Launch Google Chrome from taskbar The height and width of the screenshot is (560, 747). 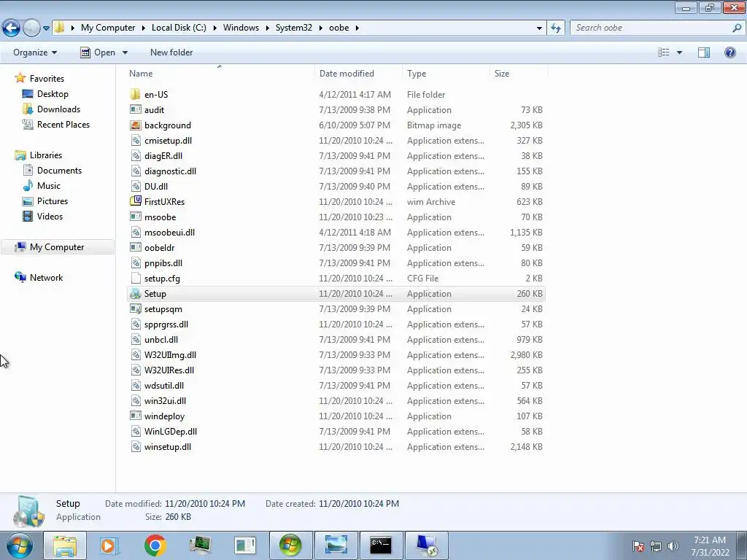[155, 545]
